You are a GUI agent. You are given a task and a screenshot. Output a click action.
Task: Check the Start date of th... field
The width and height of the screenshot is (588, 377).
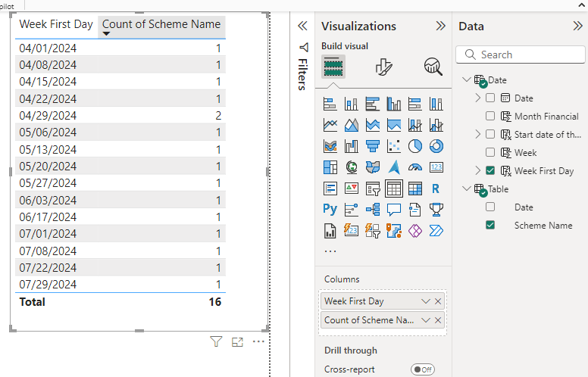[x=490, y=134]
